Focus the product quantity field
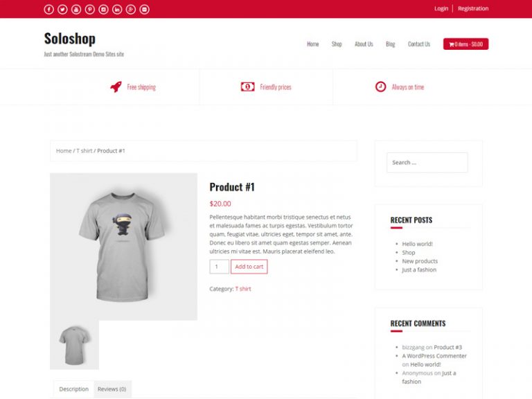The image size is (532, 399). [219, 267]
